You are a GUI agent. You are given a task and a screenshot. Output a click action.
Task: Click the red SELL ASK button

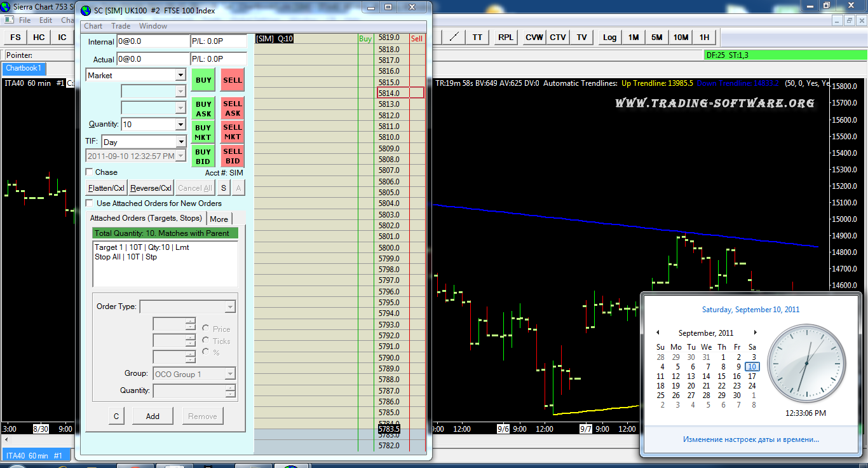[233, 109]
